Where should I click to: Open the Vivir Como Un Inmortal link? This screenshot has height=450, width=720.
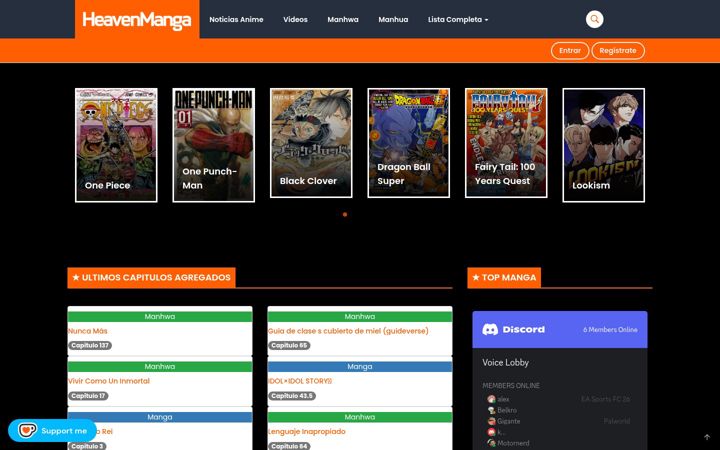(109, 381)
